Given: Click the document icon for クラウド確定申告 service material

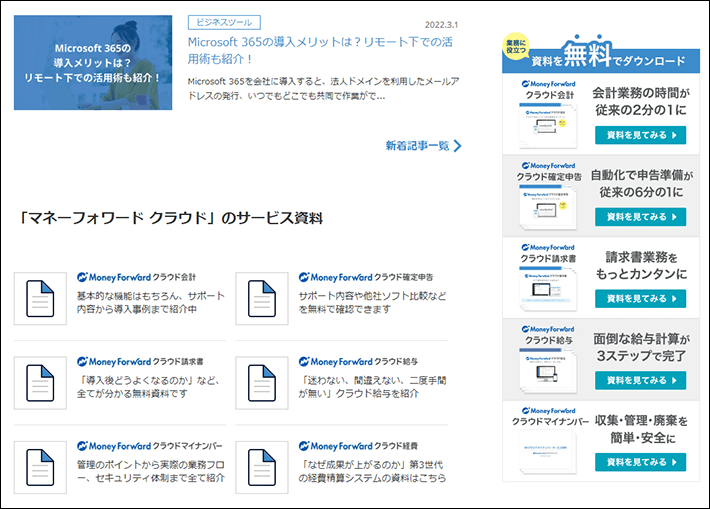Looking at the screenshot, I should coord(262,299).
